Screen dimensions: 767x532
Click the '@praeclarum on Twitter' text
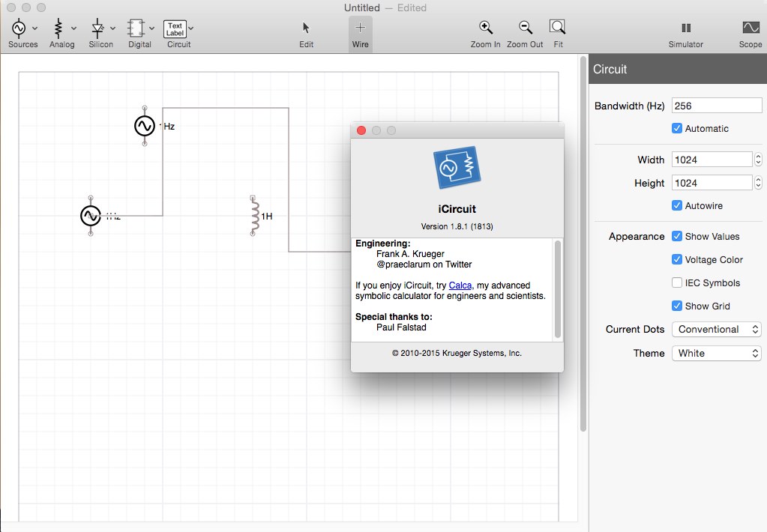[424, 265]
